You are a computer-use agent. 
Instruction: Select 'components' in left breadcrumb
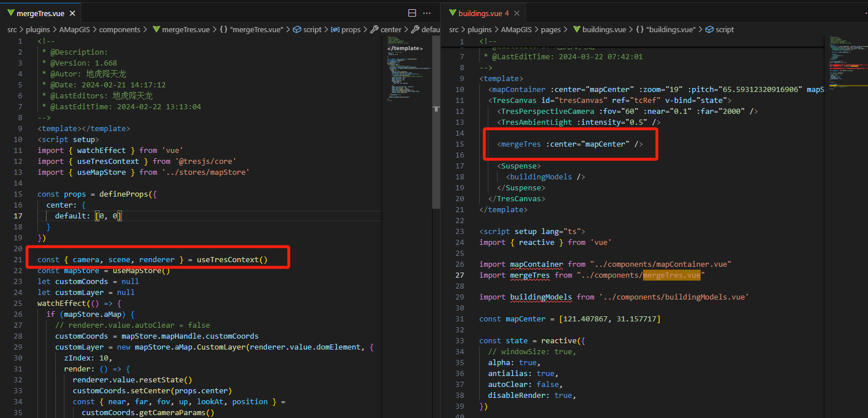click(120, 29)
